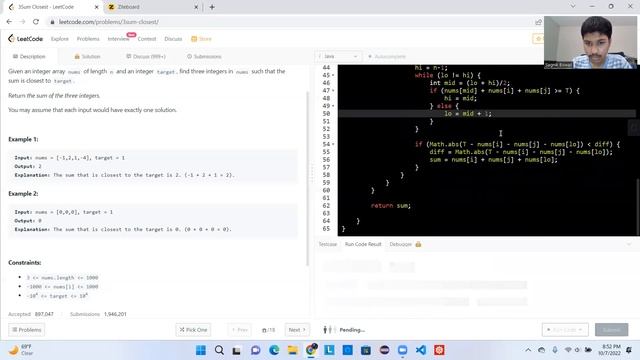Open the Java language dropdown

pos(338,56)
